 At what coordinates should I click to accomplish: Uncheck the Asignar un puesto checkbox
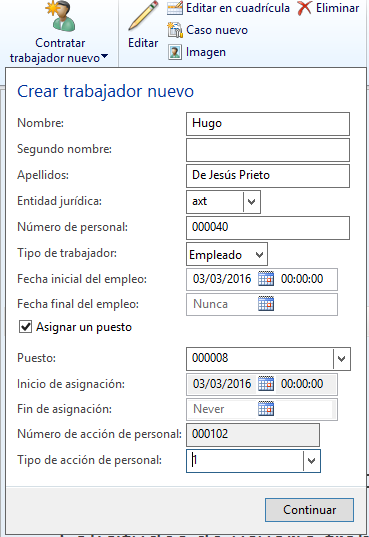click(26, 327)
